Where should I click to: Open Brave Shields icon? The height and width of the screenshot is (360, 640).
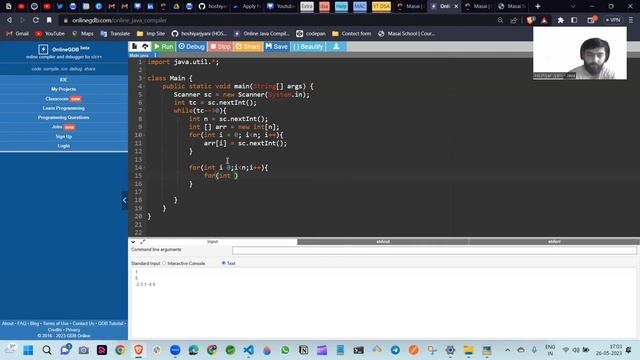coord(531,20)
